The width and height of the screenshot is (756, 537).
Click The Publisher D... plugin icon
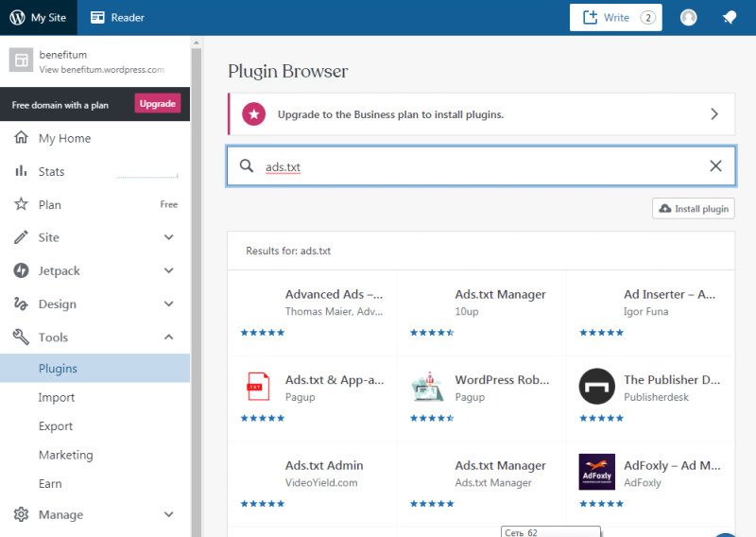coord(597,387)
